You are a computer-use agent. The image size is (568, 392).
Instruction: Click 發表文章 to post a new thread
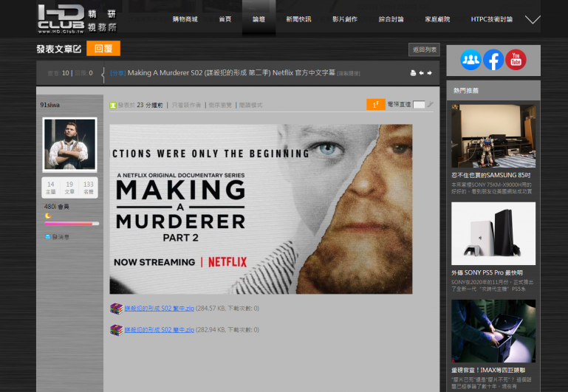pyautogui.click(x=59, y=49)
